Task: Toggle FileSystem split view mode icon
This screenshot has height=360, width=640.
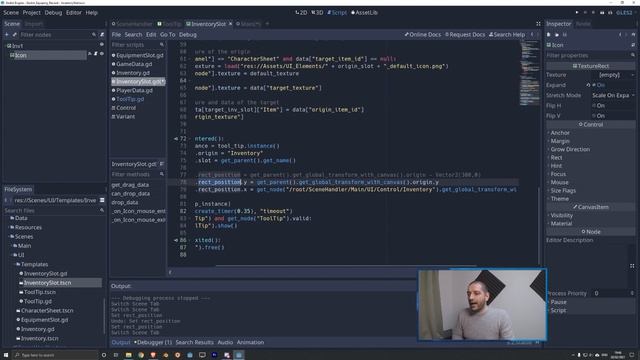Action: pos(102,200)
